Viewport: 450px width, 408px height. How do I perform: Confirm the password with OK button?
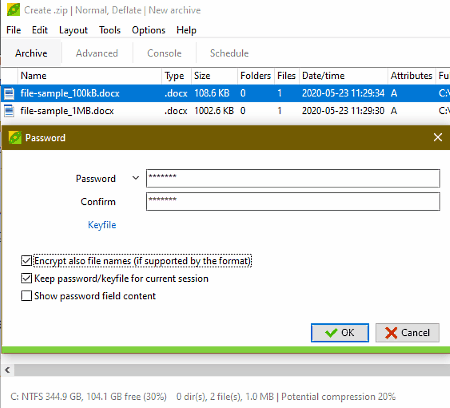tap(340, 332)
